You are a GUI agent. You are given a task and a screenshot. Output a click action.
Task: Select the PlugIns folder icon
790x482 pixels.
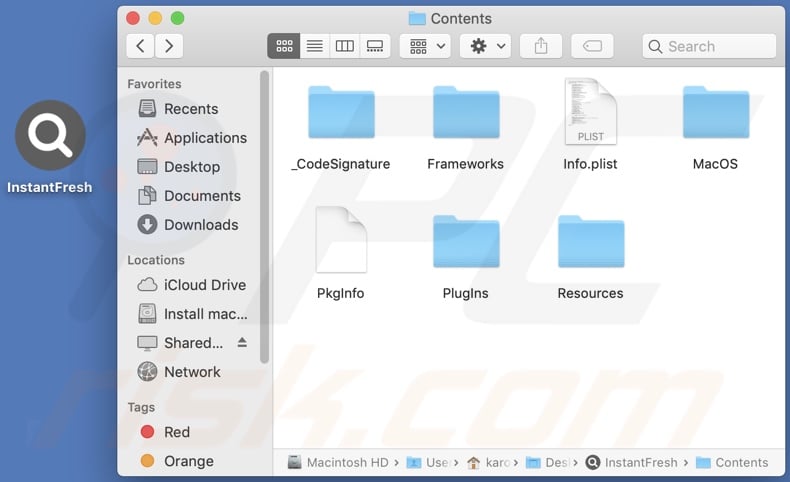point(466,242)
